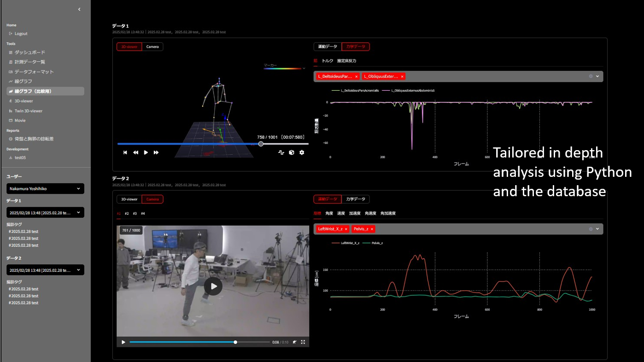The width and height of the screenshot is (644, 362).
Task: Remove the LeftWrist_X_z tag
Action: click(x=346, y=229)
